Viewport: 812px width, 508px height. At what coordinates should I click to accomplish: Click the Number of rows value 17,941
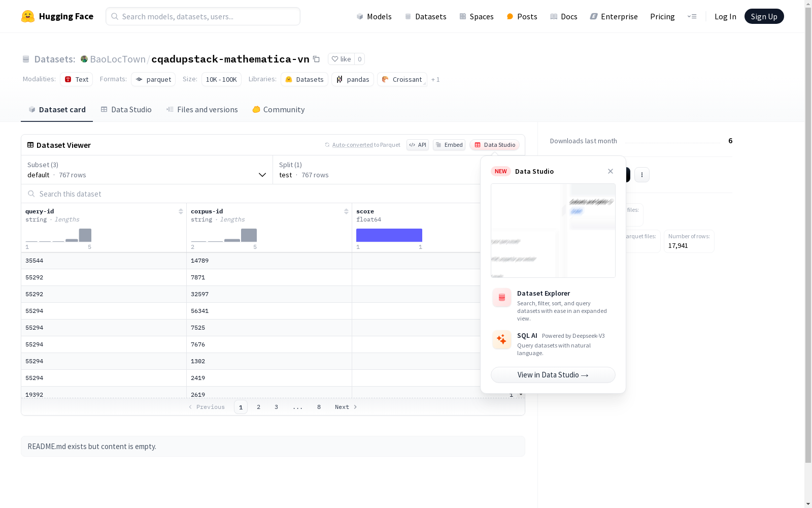click(678, 246)
